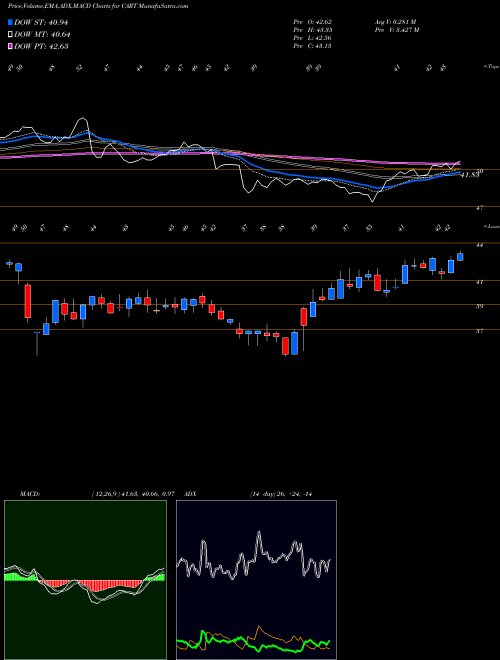Viewport: 500px width, 660px height.
Task: Click the 'Pre O: 42.62' value
Action: [313, 22]
